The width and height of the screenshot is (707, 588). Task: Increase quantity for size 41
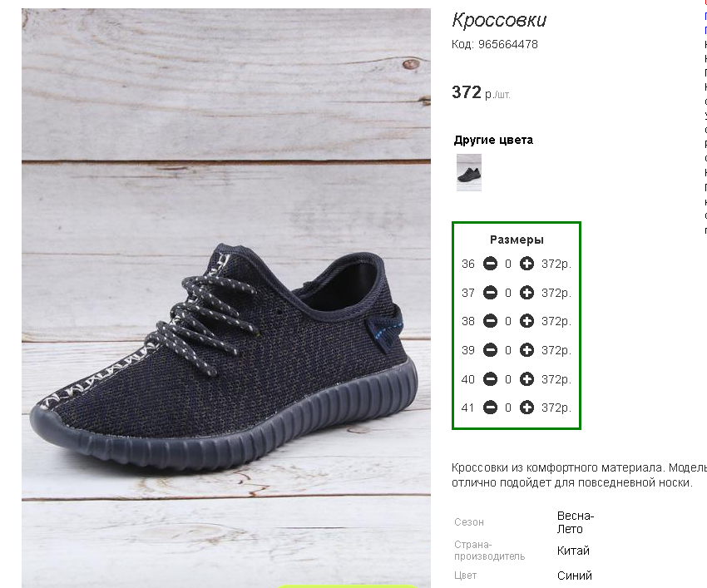click(x=527, y=408)
